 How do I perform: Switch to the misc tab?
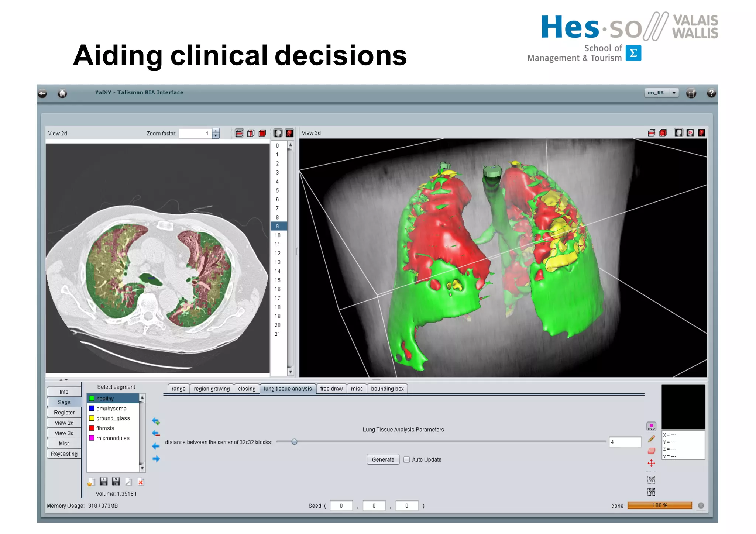click(x=357, y=389)
